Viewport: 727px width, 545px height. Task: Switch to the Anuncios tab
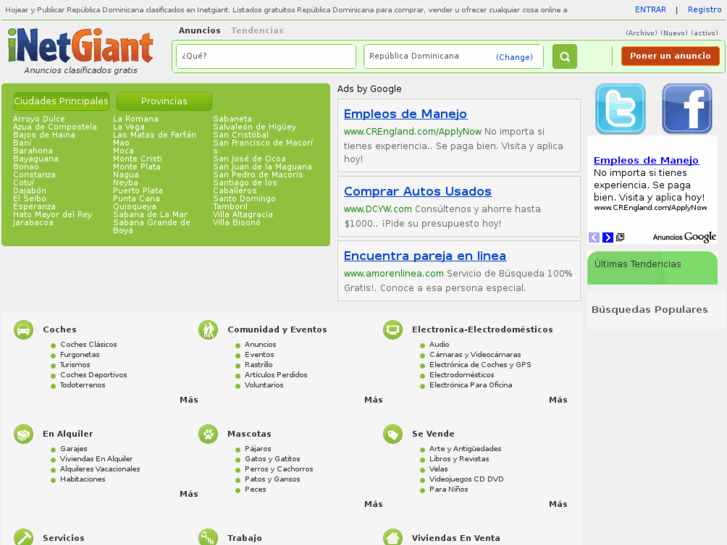(199, 31)
